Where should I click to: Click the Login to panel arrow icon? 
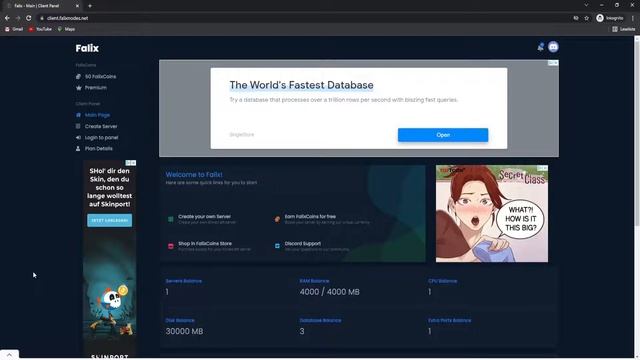(x=78, y=138)
